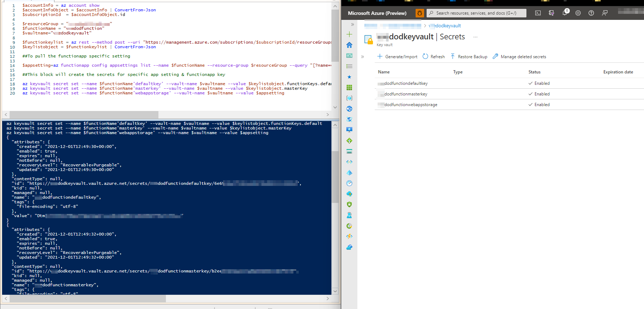Image resolution: width=644 pixels, height=309 pixels.
Task: Click script comment '##To pull the functionapp specific setting'
Action: click(x=76, y=56)
